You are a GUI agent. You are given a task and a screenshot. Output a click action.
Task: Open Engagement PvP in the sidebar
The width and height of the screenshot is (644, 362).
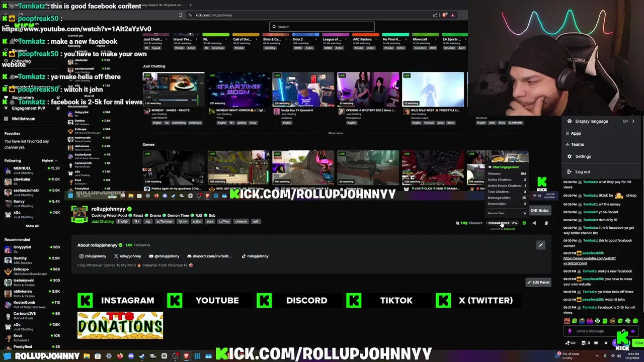(x=28, y=108)
